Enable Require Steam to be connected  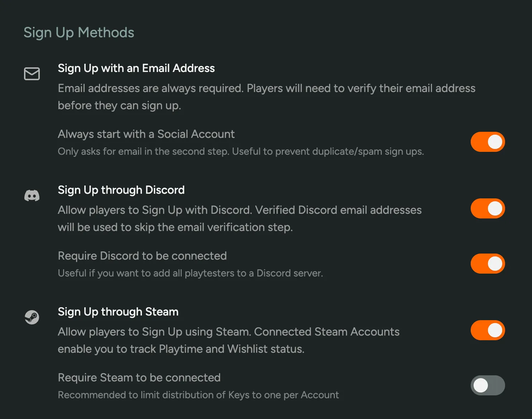coord(488,385)
